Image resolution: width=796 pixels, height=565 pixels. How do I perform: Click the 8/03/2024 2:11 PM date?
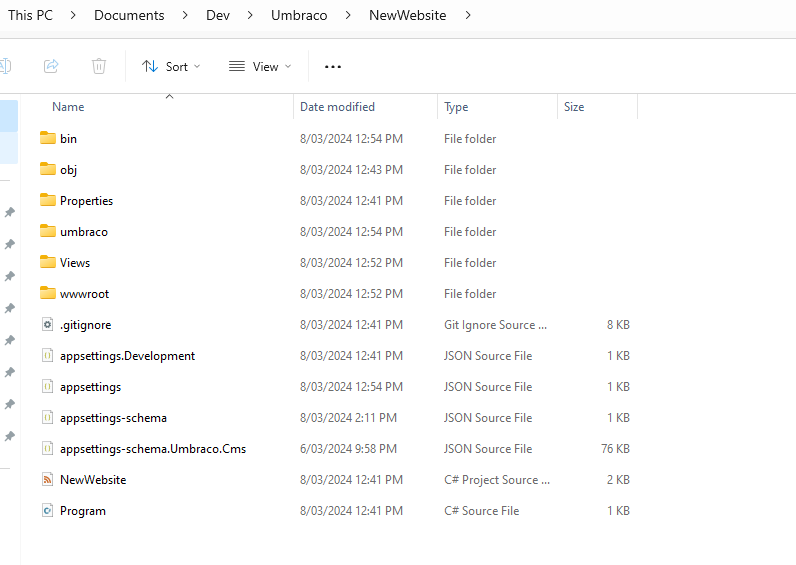[348, 417]
